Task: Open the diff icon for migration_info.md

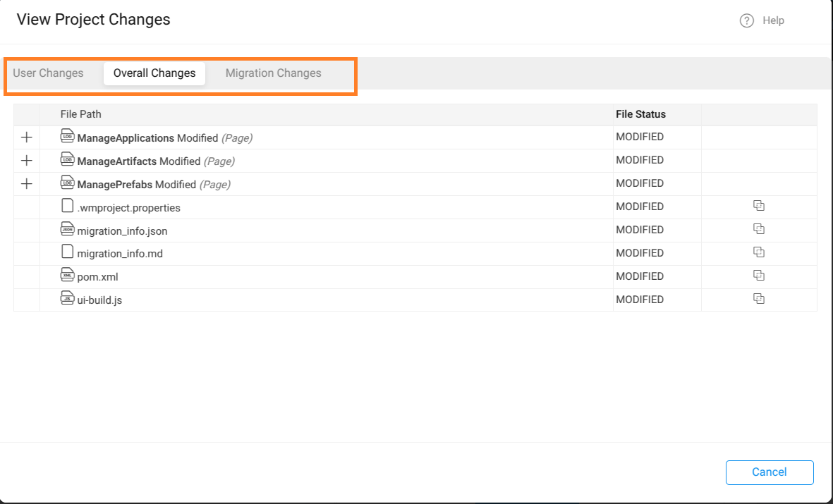Action: (759, 252)
